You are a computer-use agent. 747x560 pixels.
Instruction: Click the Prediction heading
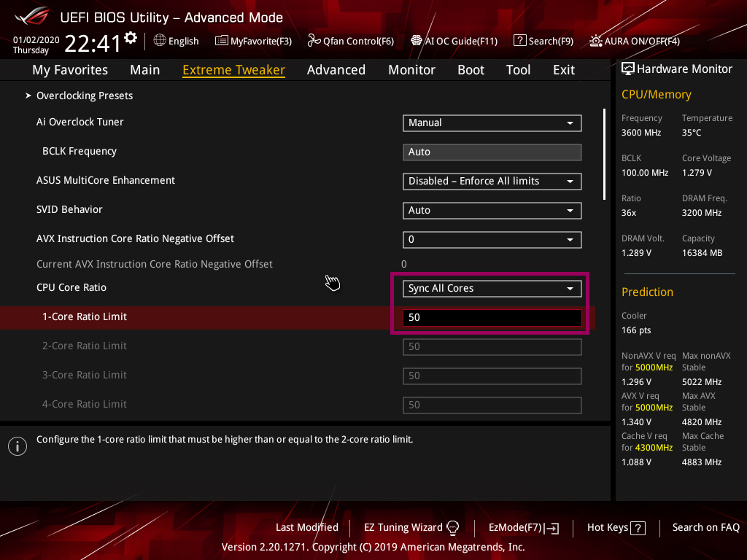[x=647, y=292]
